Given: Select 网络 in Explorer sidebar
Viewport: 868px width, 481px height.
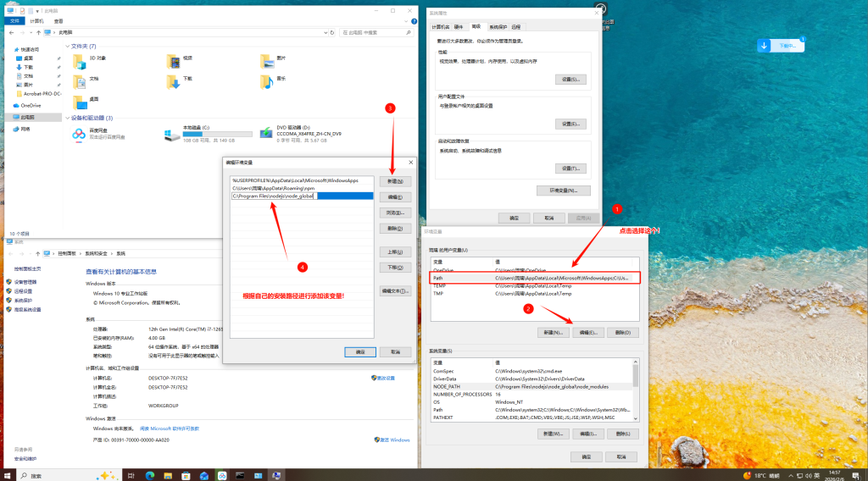Looking at the screenshot, I should [25, 129].
